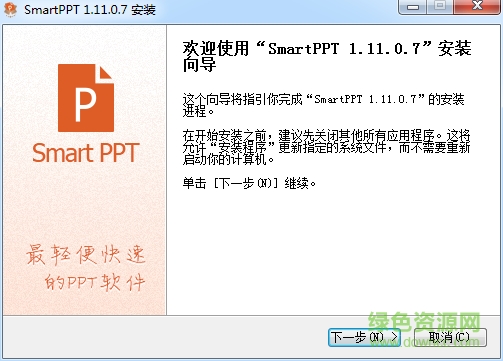Click the heading 欢迎使用 SmartPPT 1.11.0.7 安装向导
This screenshot has height=361, width=503.
327,56
